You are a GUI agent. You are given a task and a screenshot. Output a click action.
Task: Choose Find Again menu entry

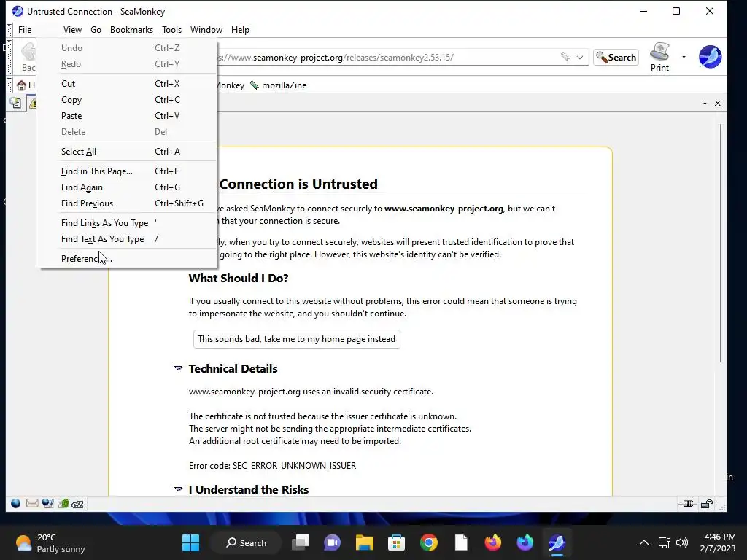[128, 187]
